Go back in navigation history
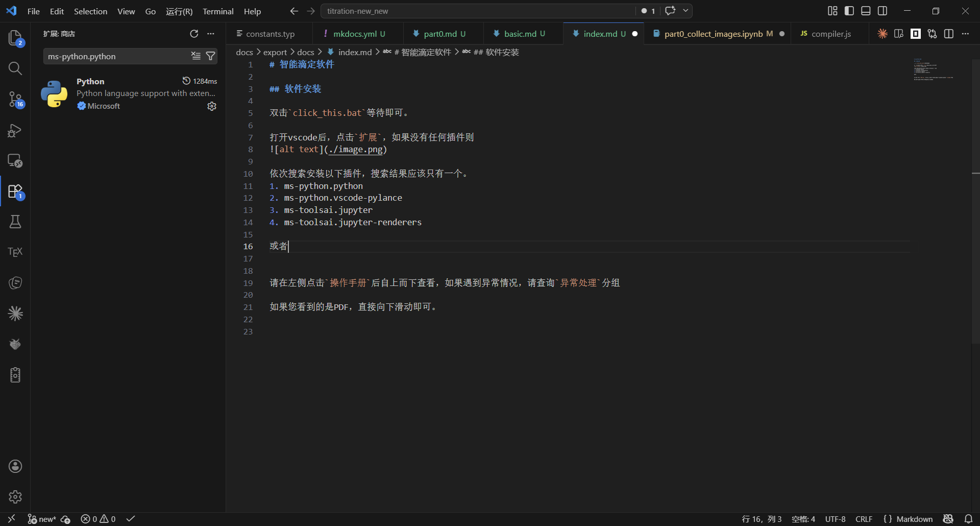The width and height of the screenshot is (980, 526). tap(294, 11)
